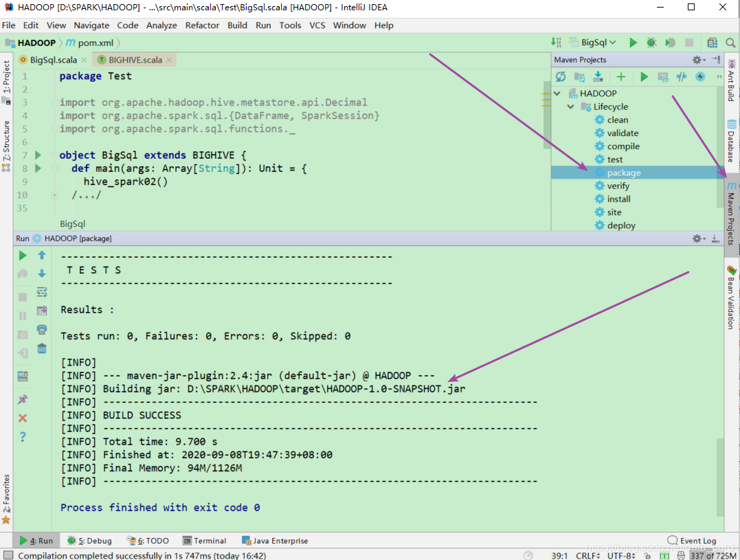The image size is (740, 560).
Task: Expand folded code block at line 10
Action: tap(55, 195)
